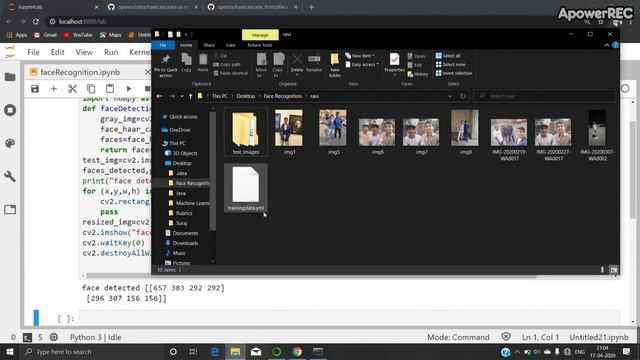
Task: Open the tabs sidebar icon in JupyterLab
Action: click(10, 209)
